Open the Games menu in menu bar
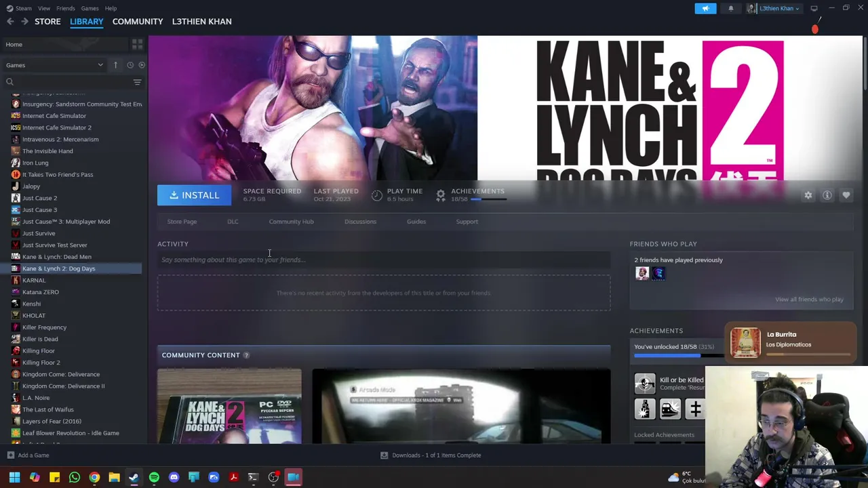The width and height of the screenshot is (868, 488). [x=90, y=8]
